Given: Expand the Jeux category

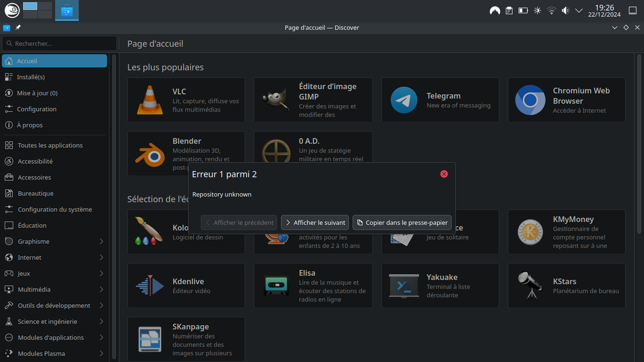Looking at the screenshot, I should coord(101,274).
